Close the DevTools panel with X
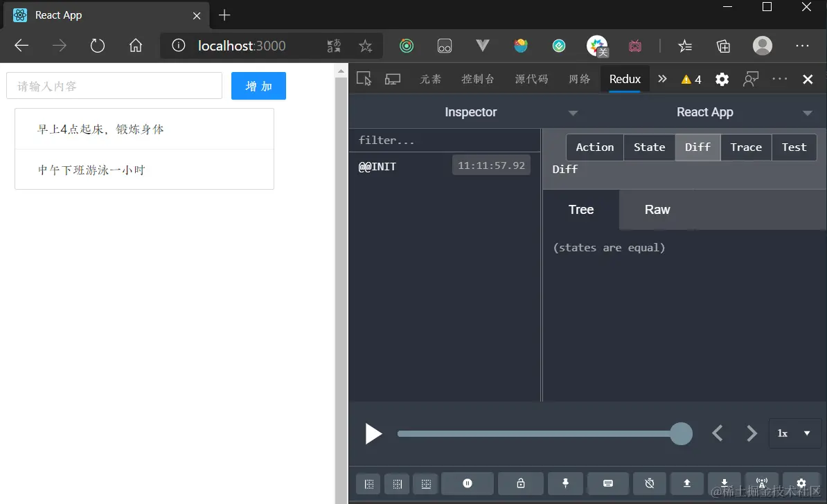The height and width of the screenshot is (504, 827). 808,79
